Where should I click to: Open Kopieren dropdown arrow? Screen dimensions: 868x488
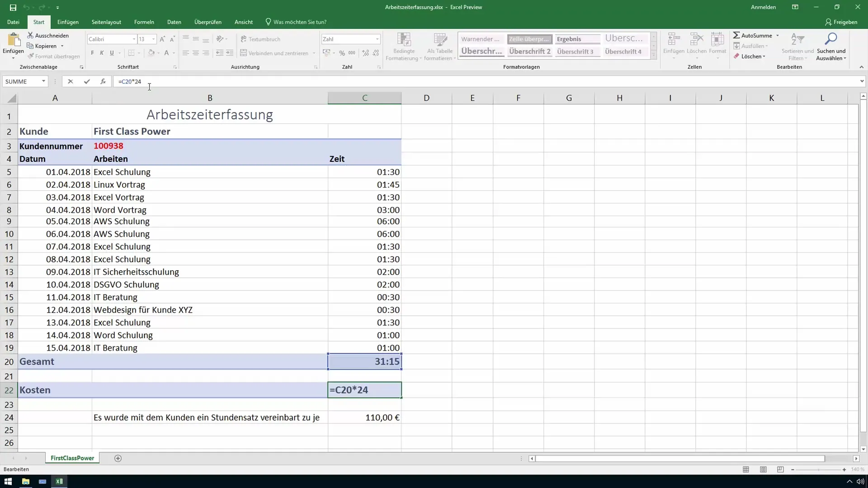tap(62, 46)
